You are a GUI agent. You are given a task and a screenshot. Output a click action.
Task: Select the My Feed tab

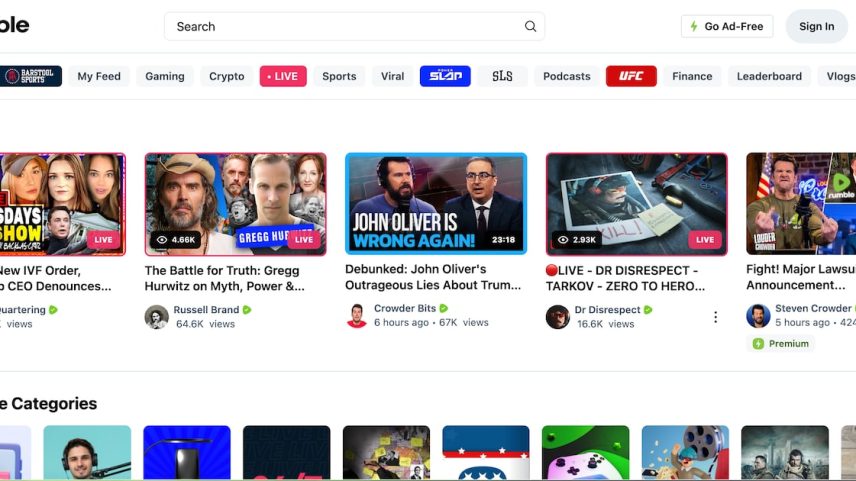point(99,76)
